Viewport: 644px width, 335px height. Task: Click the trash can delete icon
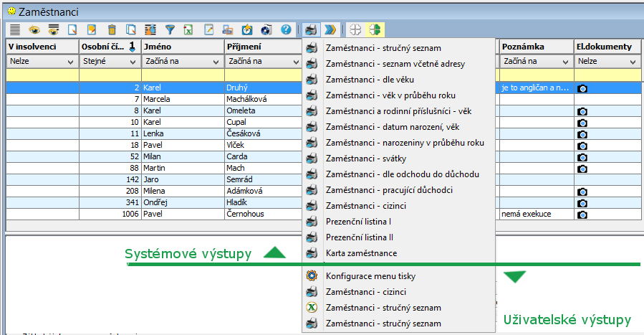[112, 29]
